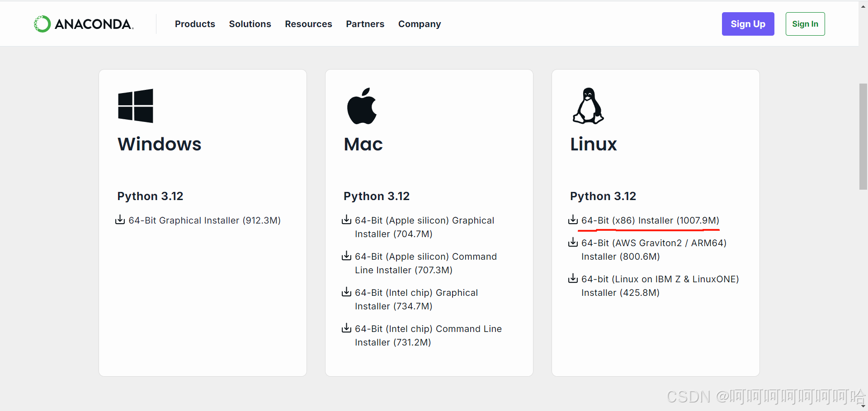Viewport: 868px width, 411px height.
Task: Click the Apple logo icon
Action: click(362, 106)
